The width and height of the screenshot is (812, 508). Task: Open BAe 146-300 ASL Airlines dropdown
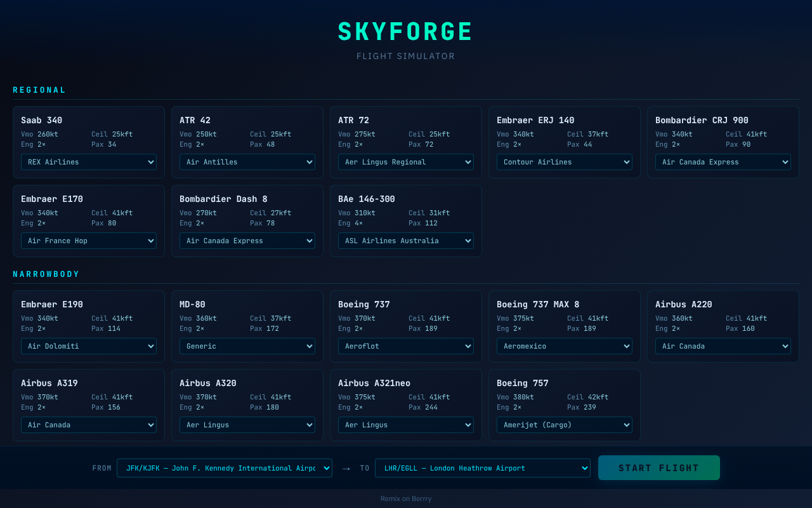click(406, 241)
